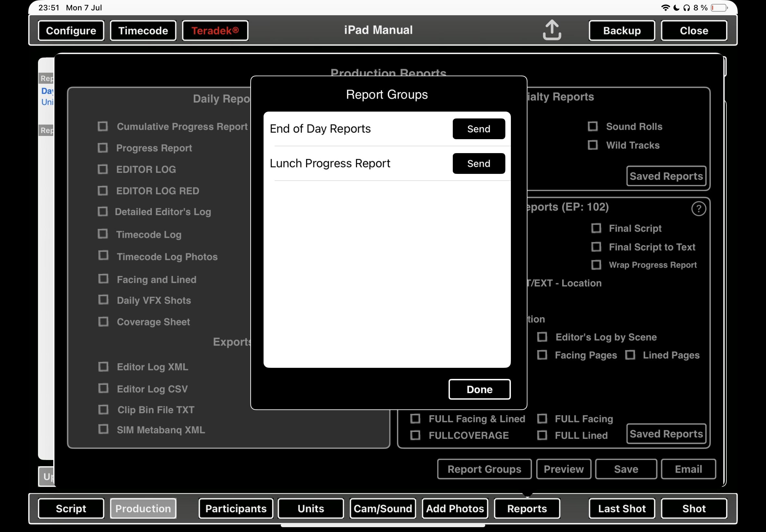Open the Report Groups button below panels

(x=484, y=469)
